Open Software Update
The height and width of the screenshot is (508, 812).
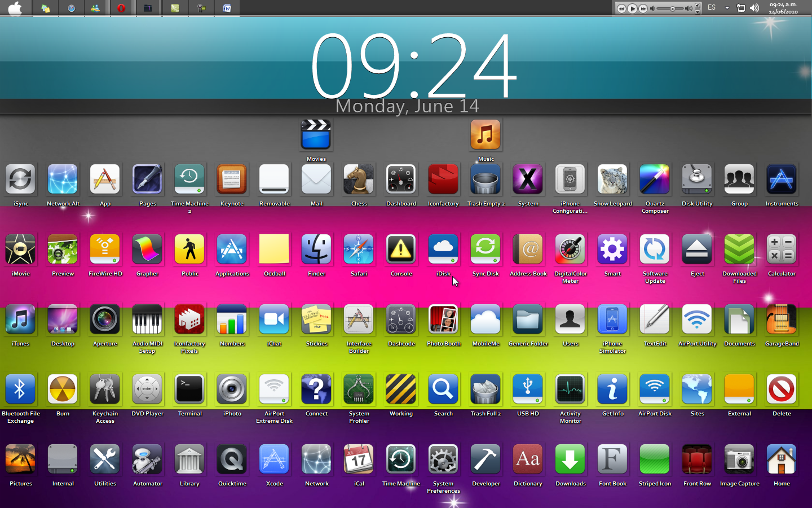coord(655,249)
